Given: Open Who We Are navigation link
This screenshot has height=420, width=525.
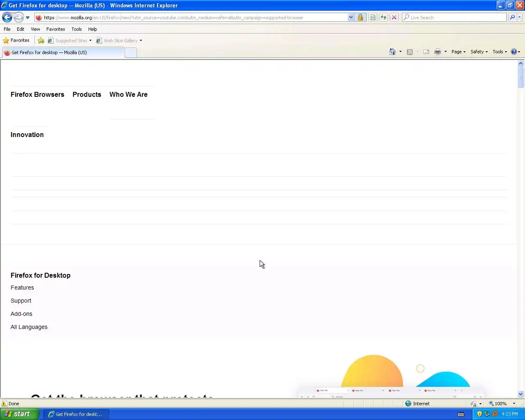Looking at the screenshot, I should pos(128,94).
